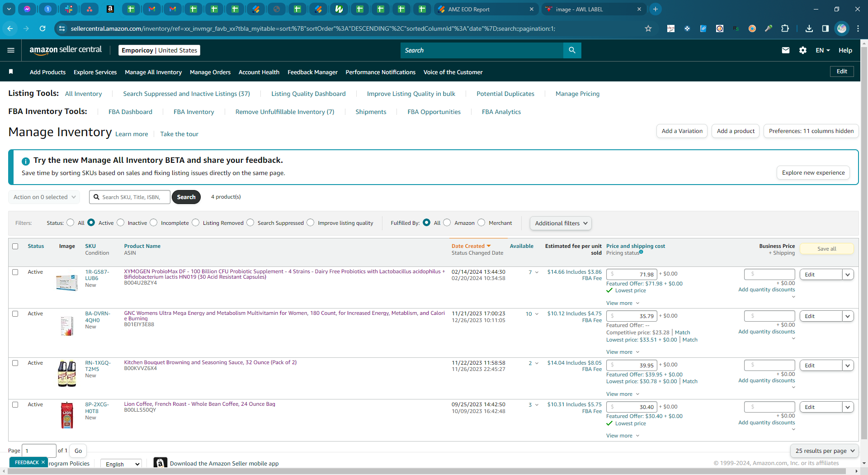Open Performance Notifications menu

[381, 72]
